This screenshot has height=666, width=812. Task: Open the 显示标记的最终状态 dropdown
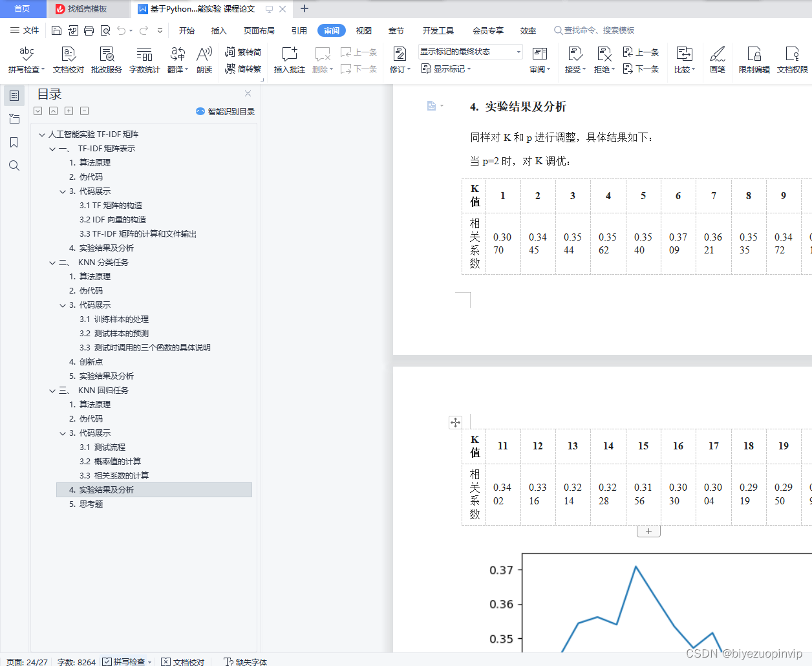point(470,52)
